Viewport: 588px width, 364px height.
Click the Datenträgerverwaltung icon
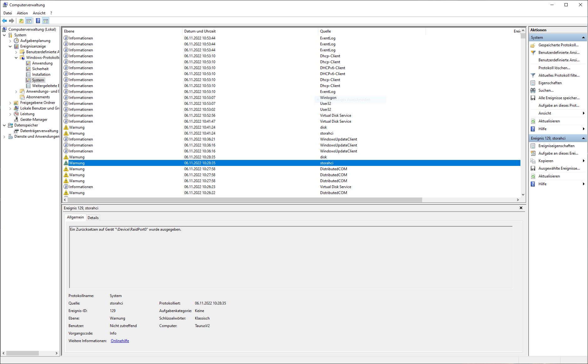16,131
